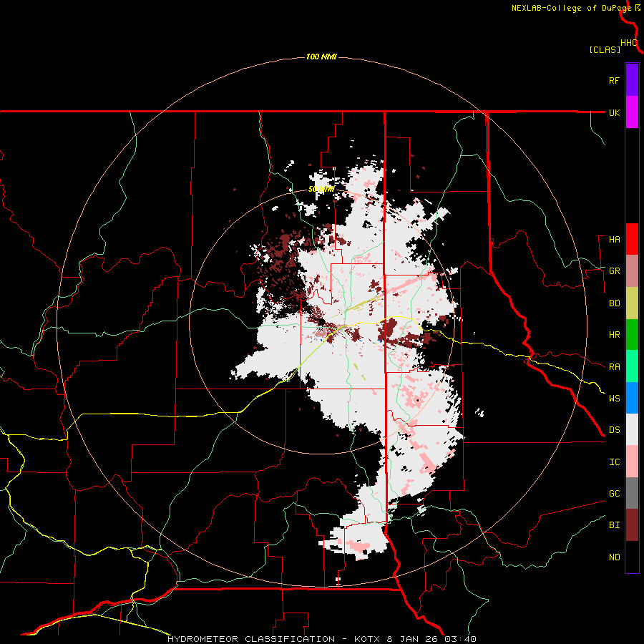Click the BD legend label
The height and width of the screenshot is (644, 644).
[614, 303]
